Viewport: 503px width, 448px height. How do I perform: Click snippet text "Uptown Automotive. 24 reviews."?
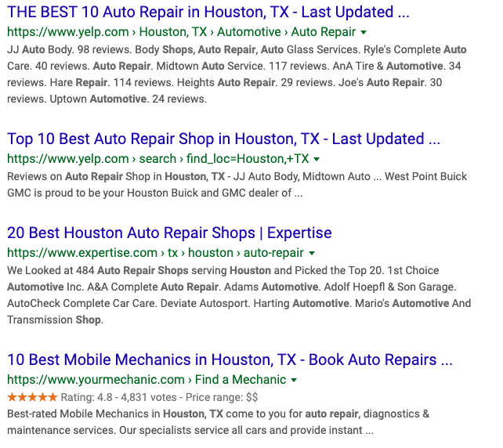pyautogui.click(x=128, y=99)
